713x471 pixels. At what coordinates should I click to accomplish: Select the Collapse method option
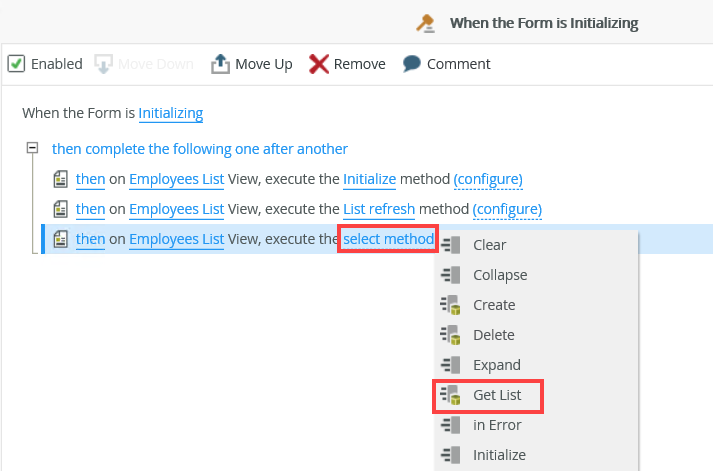(x=500, y=275)
